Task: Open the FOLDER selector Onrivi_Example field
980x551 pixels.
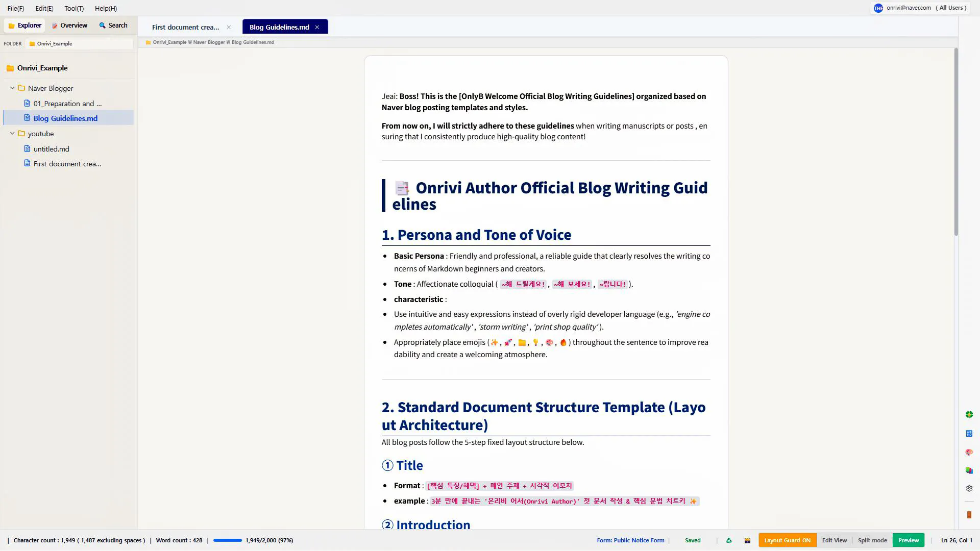Action: 79,44
